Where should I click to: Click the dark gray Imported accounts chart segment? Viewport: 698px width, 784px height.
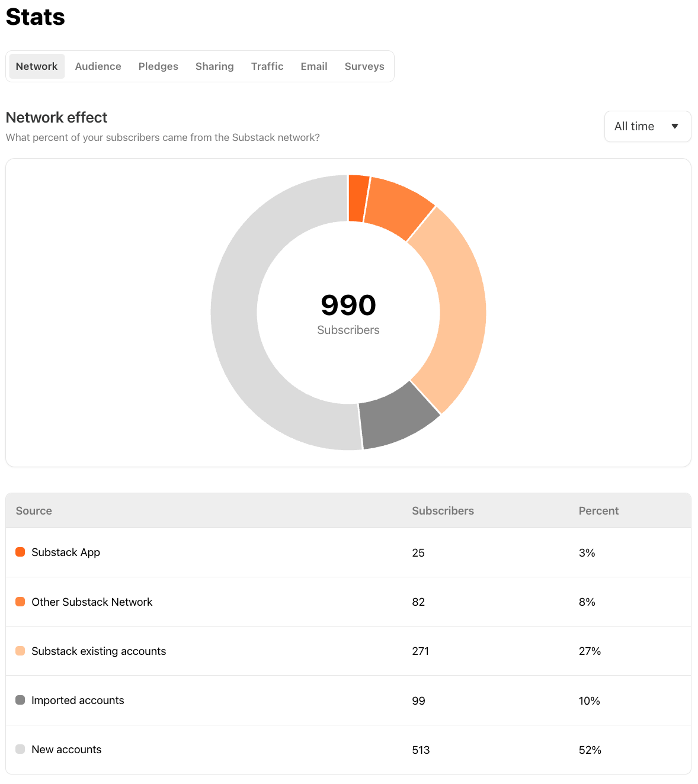tap(396, 417)
